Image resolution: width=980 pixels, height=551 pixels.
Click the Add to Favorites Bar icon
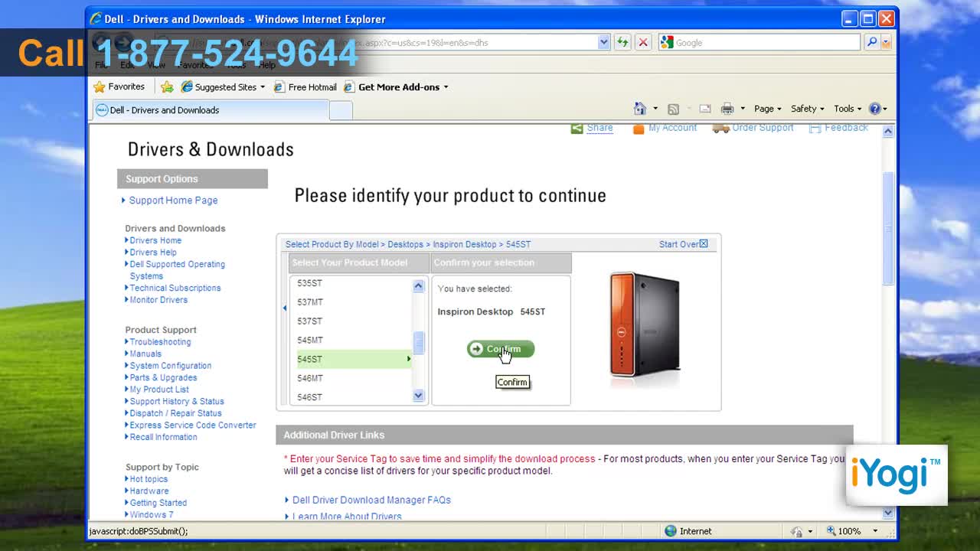point(167,86)
